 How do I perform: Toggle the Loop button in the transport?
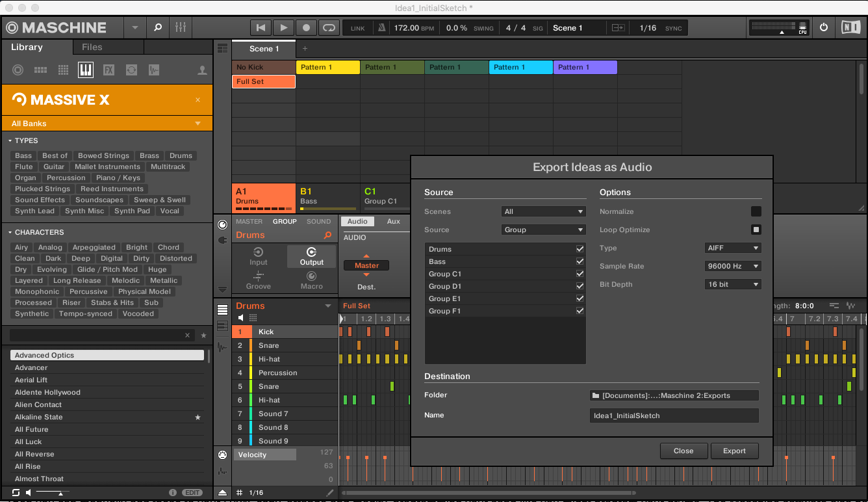coord(329,27)
